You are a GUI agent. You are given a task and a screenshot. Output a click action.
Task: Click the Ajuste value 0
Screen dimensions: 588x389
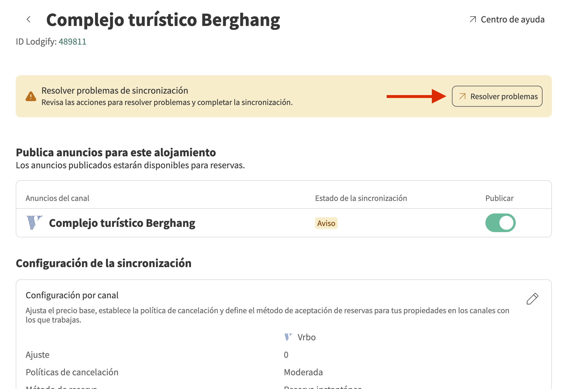click(x=286, y=355)
